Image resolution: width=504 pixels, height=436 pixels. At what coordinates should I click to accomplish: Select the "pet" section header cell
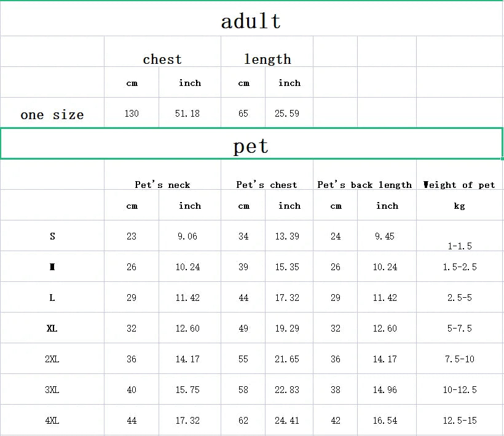[251, 146]
